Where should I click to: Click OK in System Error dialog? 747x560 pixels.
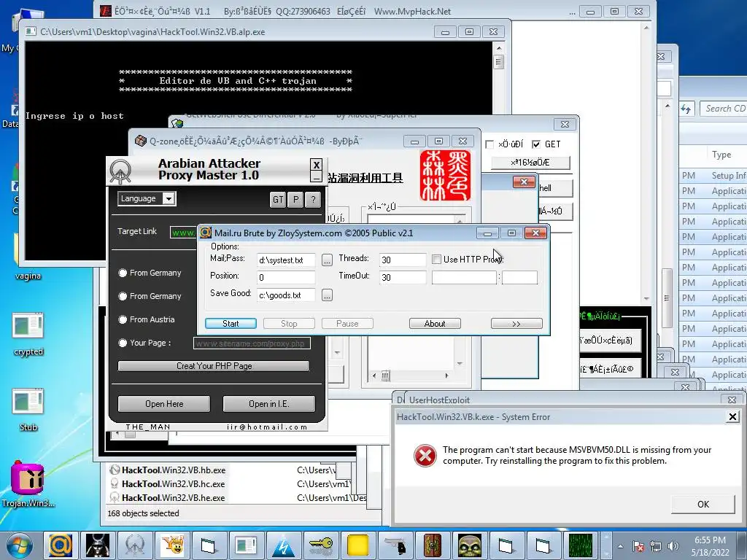coord(703,505)
